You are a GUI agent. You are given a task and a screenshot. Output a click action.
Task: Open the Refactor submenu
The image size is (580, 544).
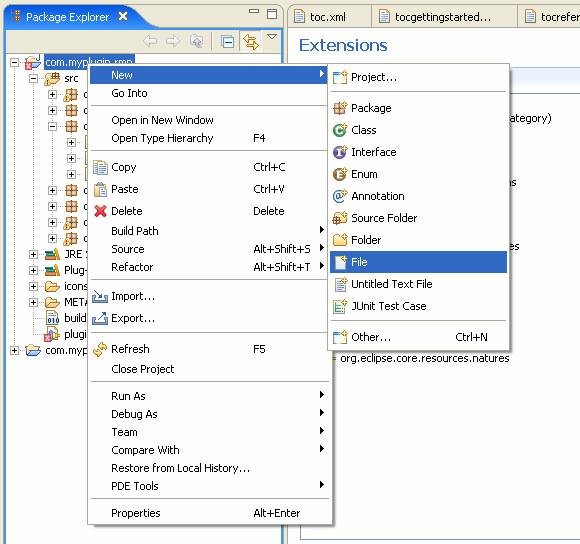(209, 267)
